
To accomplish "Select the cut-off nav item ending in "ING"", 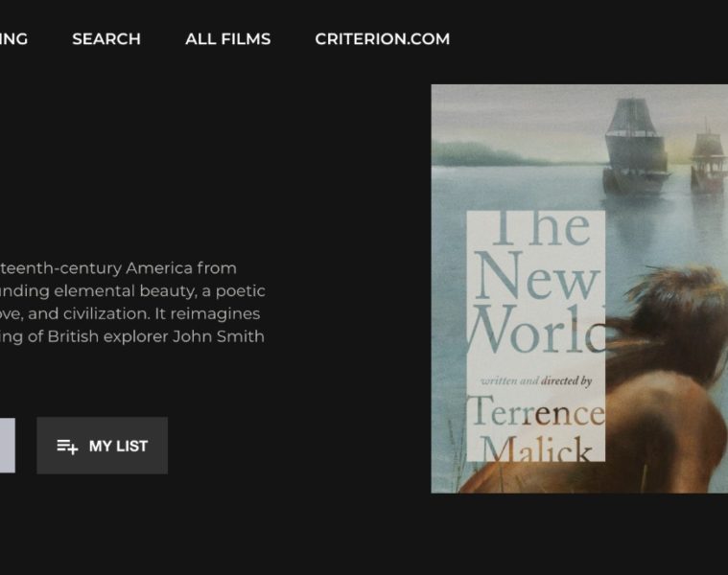I will (13, 39).
